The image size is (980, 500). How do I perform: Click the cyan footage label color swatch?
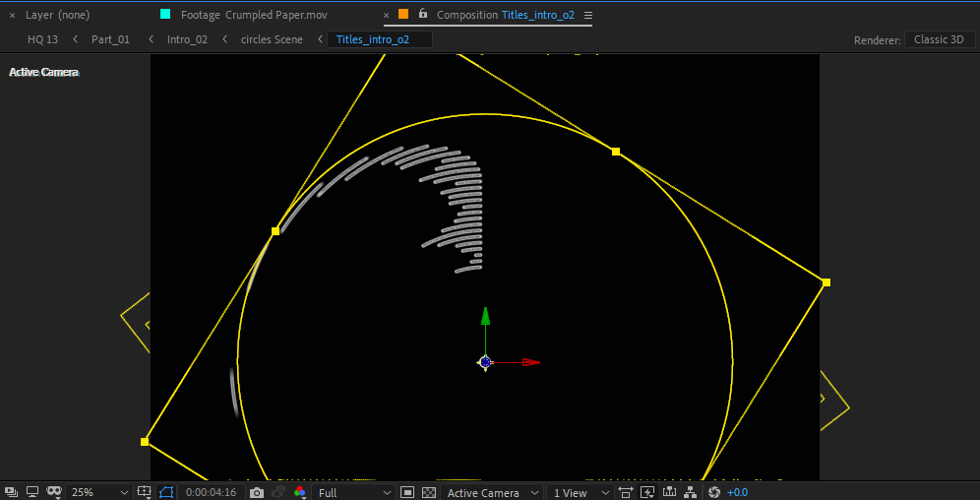tap(165, 14)
